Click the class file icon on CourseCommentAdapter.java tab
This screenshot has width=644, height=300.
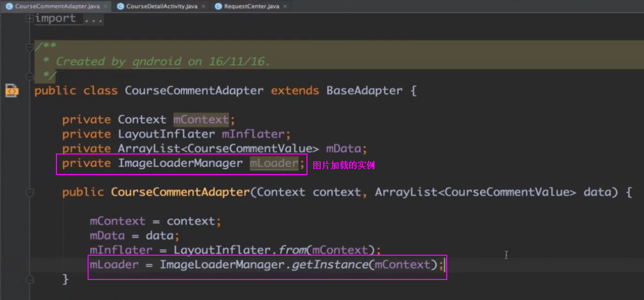(9, 6)
